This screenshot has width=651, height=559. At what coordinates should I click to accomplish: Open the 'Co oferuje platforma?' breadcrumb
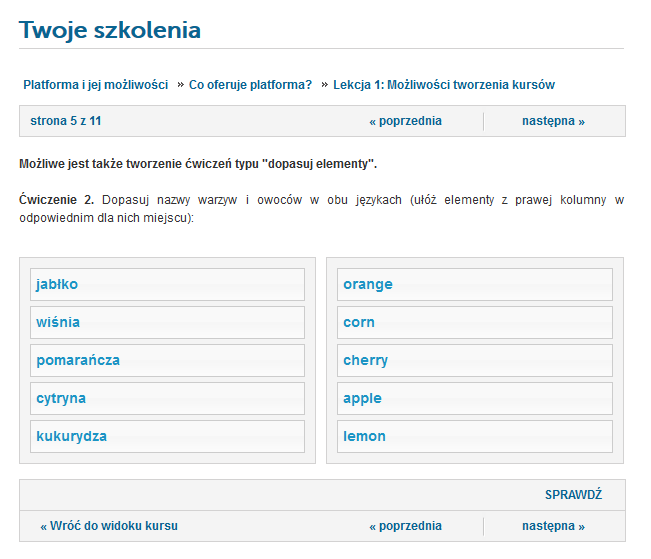(250, 85)
